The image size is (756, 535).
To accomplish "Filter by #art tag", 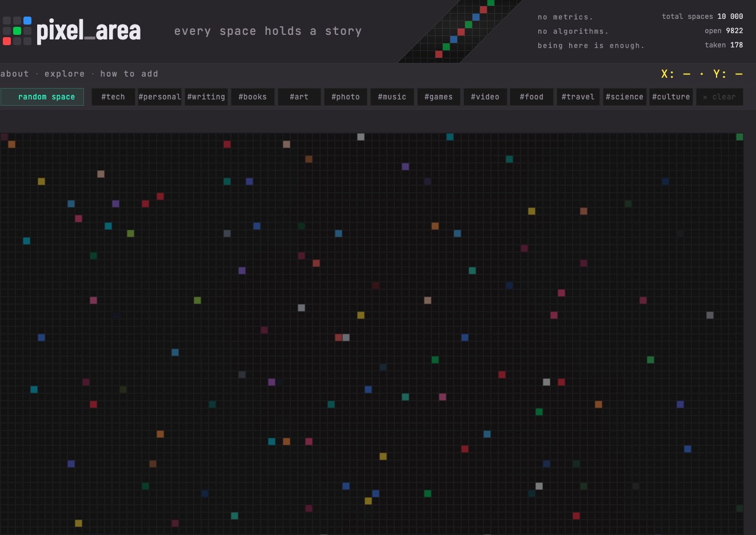I will pos(299,97).
